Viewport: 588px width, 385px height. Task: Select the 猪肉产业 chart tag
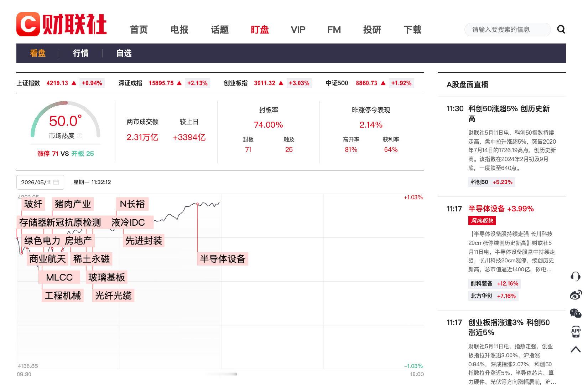coord(73,204)
